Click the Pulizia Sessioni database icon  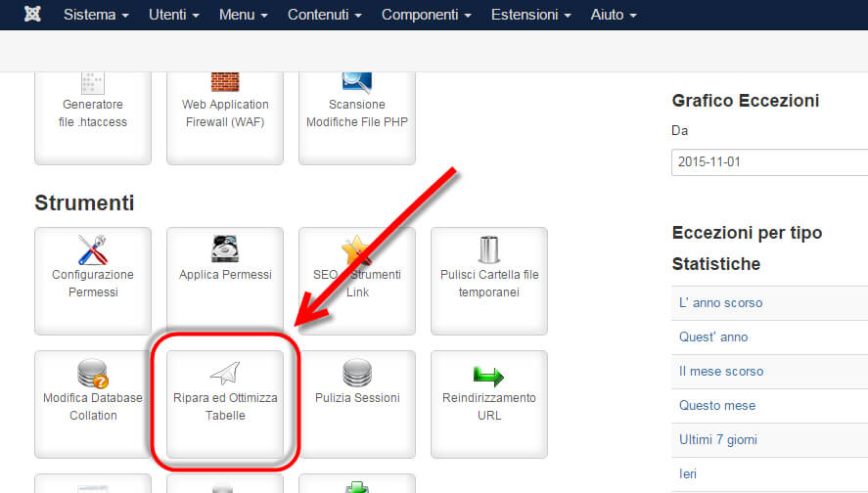click(x=357, y=373)
